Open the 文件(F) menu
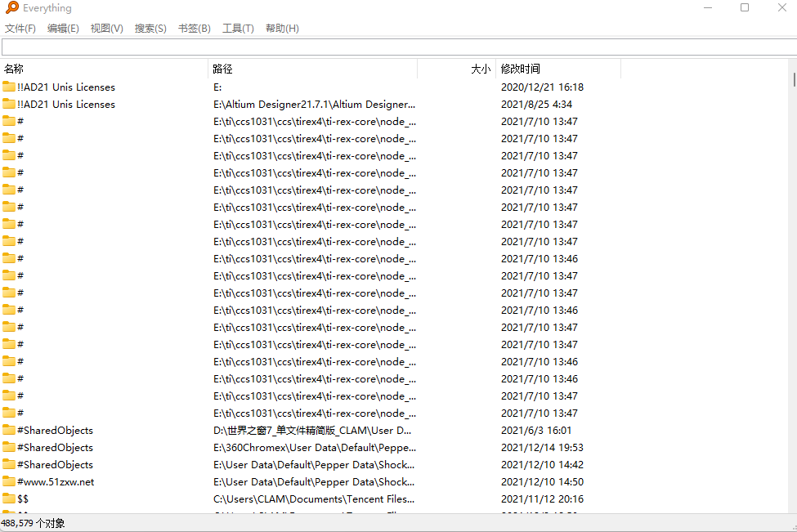This screenshot has width=797, height=532. (20, 29)
